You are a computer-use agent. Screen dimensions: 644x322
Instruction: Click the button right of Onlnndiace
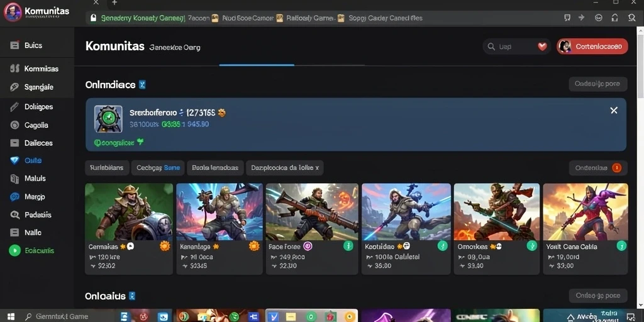(598, 84)
